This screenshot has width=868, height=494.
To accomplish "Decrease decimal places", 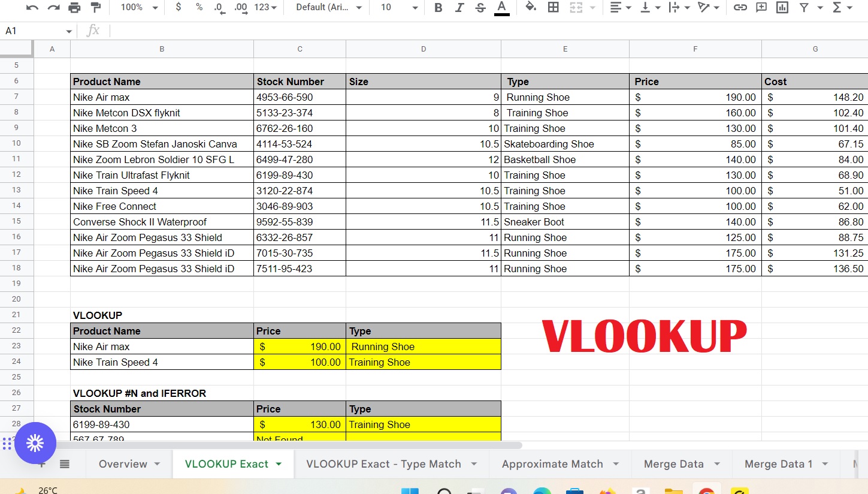I will (219, 8).
